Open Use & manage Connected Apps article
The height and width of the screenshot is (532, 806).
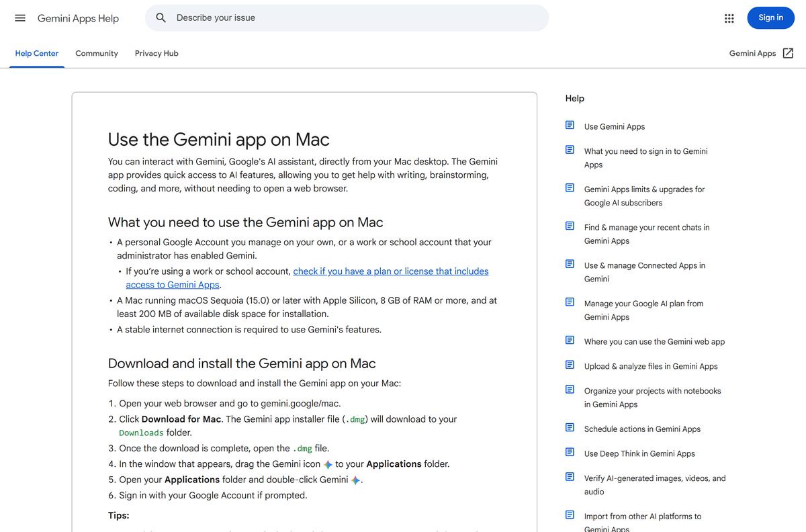pyautogui.click(x=645, y=272)
